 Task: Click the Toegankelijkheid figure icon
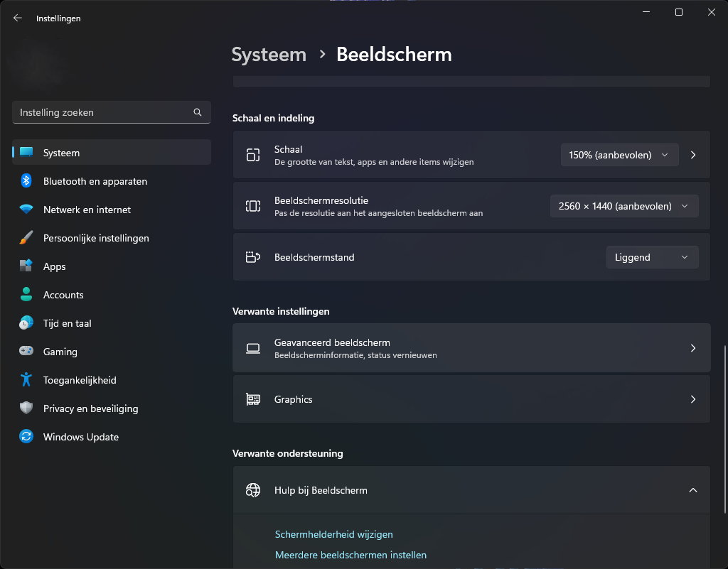point(26,379)
